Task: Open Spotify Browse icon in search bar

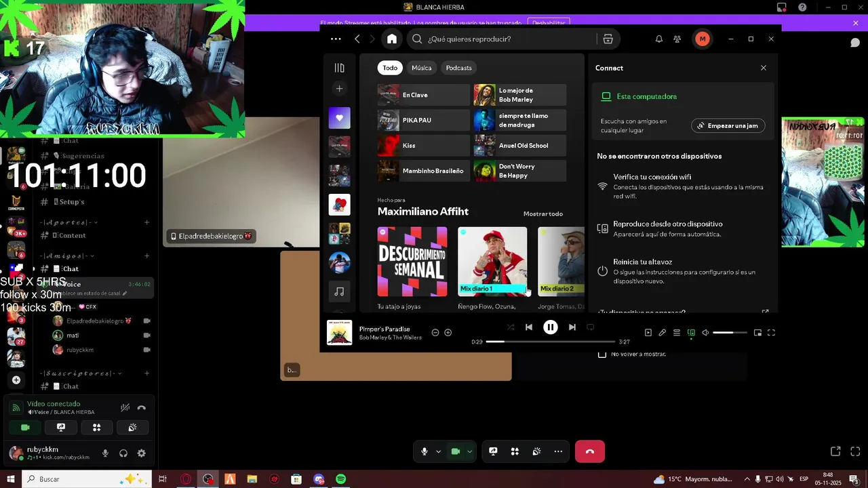Action: 608,39
